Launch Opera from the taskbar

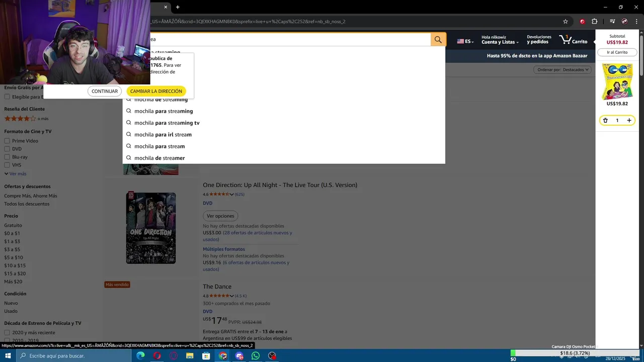click(157, 356)
